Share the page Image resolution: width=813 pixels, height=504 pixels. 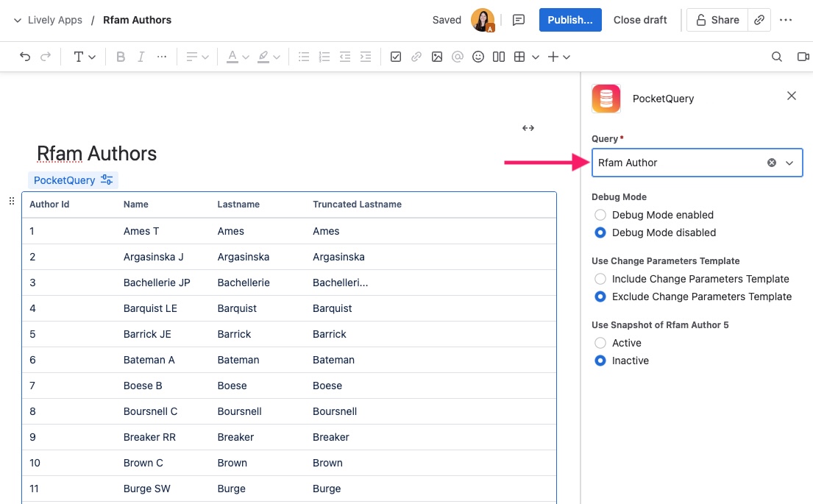[717, 20]
